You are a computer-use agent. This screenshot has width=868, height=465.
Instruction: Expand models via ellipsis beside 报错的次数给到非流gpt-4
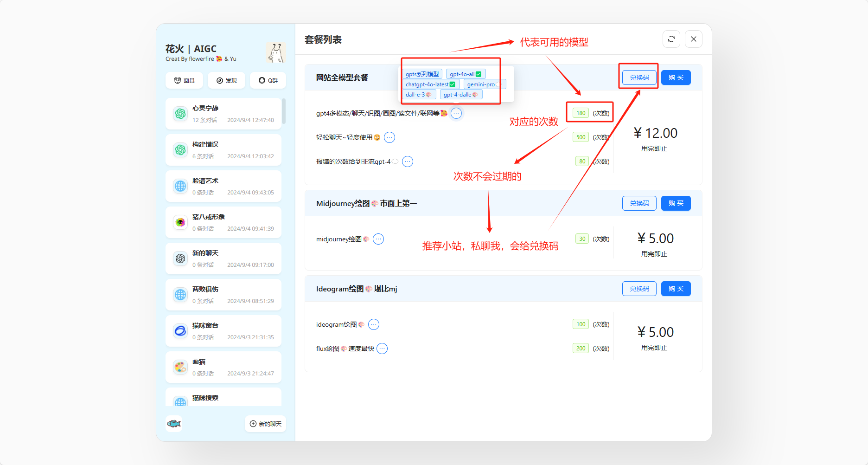(408, 161)
